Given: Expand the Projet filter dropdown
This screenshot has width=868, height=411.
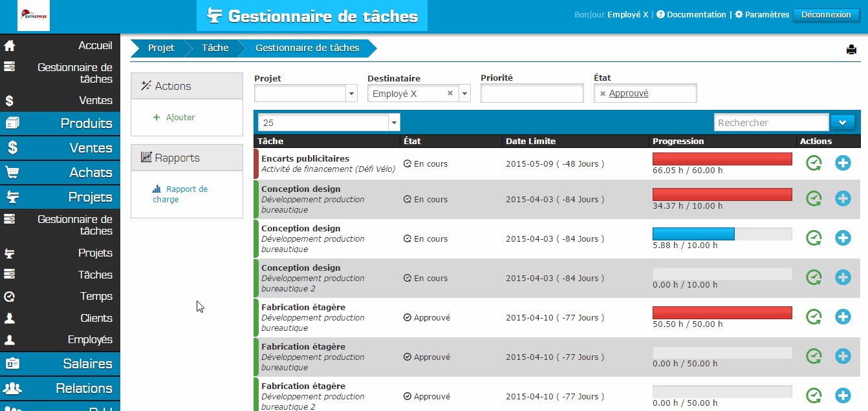Looking at the screenshot, I should (x=352, y=94).
